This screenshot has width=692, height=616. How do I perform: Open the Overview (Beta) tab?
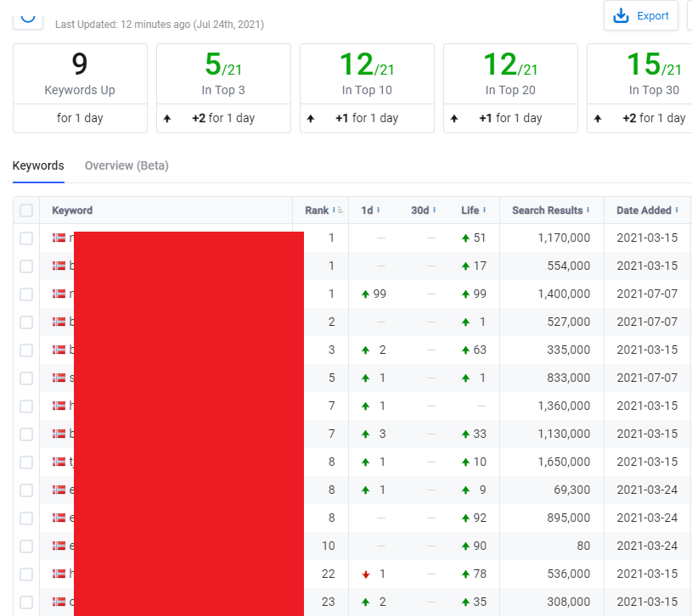pos(127,165)
